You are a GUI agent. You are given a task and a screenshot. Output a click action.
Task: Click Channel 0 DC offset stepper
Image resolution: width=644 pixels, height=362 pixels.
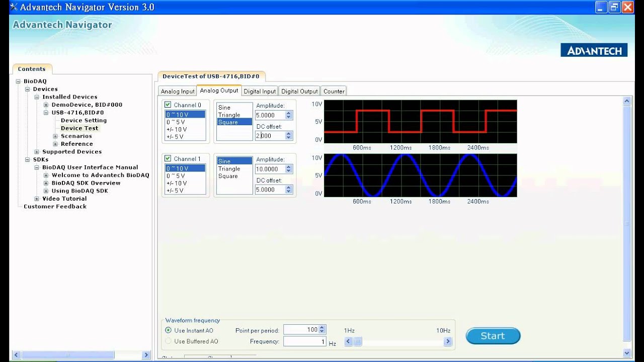coord(289,136)
